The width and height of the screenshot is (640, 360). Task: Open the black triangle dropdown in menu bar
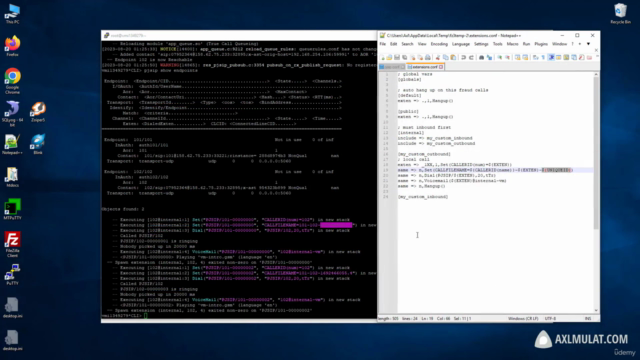(588, 44)
